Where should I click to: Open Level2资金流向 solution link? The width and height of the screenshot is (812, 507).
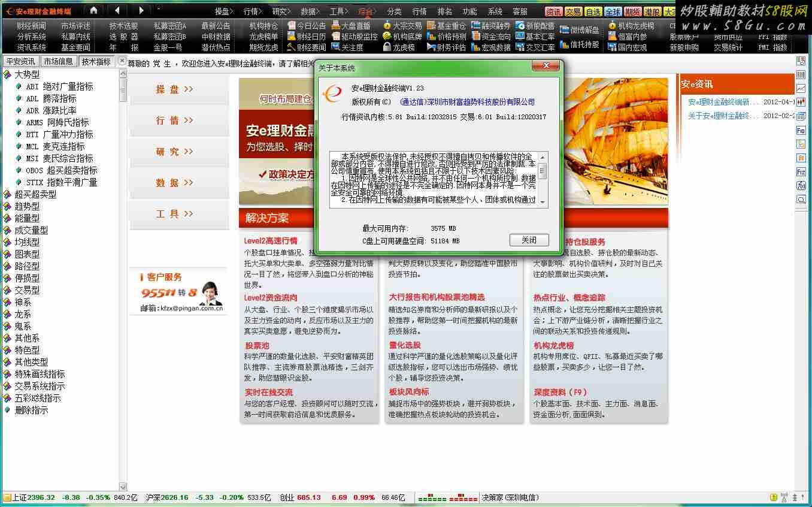point(271,297)
